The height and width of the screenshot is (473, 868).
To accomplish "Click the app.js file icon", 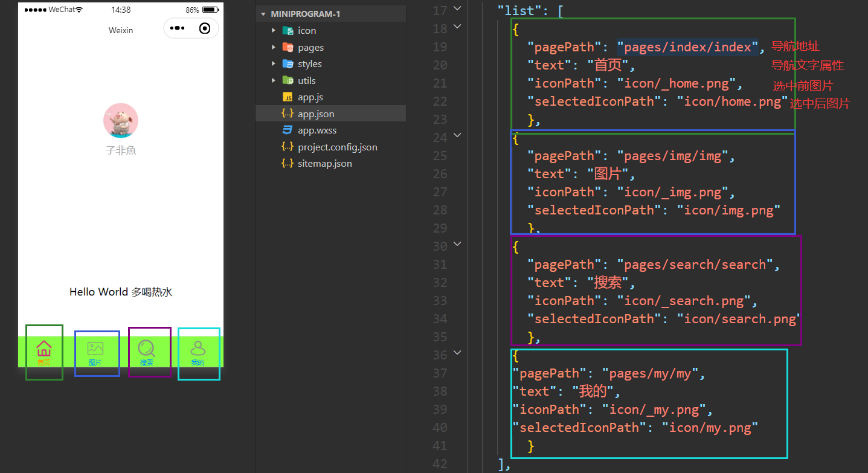I will (288, 97).
